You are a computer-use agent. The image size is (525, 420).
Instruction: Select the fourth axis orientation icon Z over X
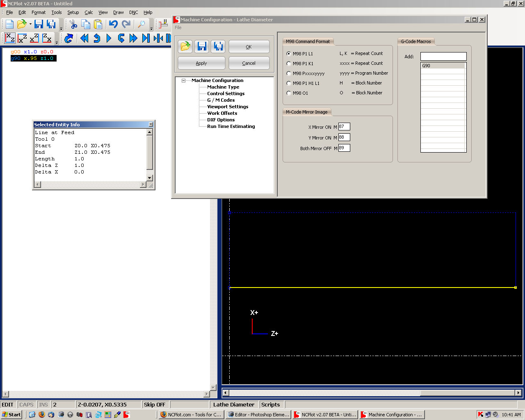click(x=47, y=38)
